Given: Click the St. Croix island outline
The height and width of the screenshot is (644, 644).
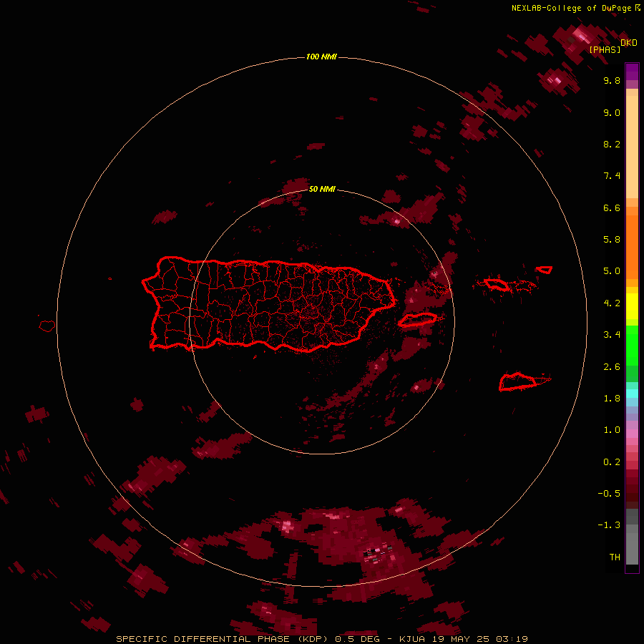Looking at the screenshot, I should click(x=518, y=381).
